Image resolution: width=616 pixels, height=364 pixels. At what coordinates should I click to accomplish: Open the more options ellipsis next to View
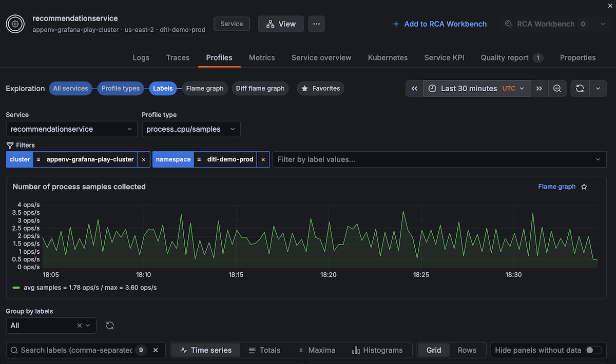click(316, 24)
